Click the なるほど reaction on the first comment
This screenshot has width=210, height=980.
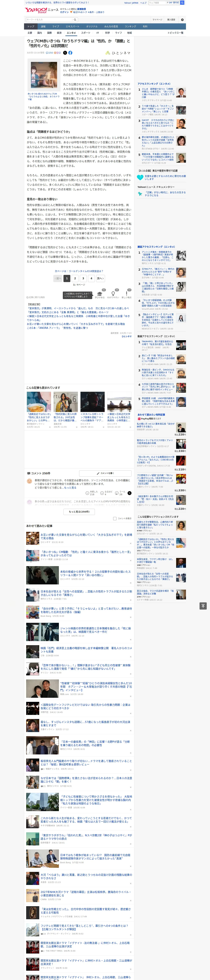coord(106,493)
